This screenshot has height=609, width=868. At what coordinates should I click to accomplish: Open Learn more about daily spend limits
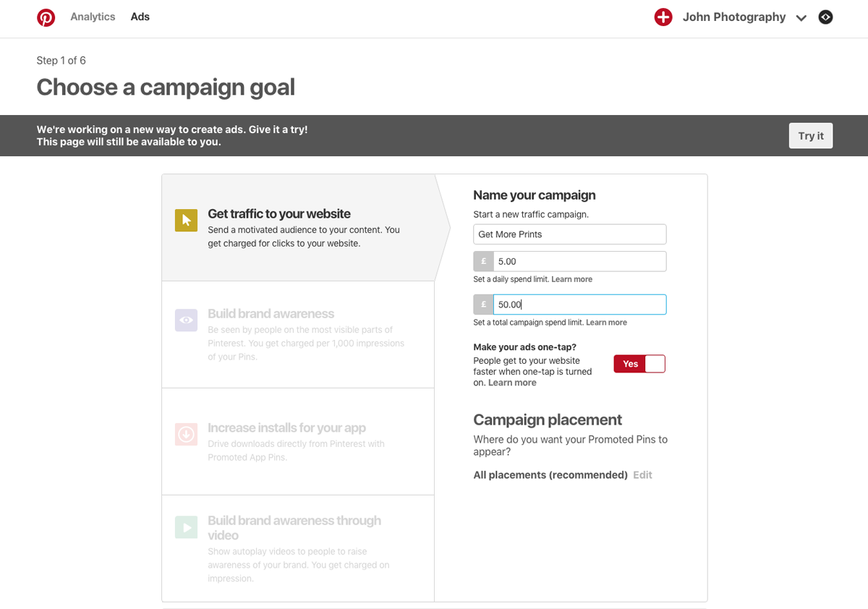[572, 278]
